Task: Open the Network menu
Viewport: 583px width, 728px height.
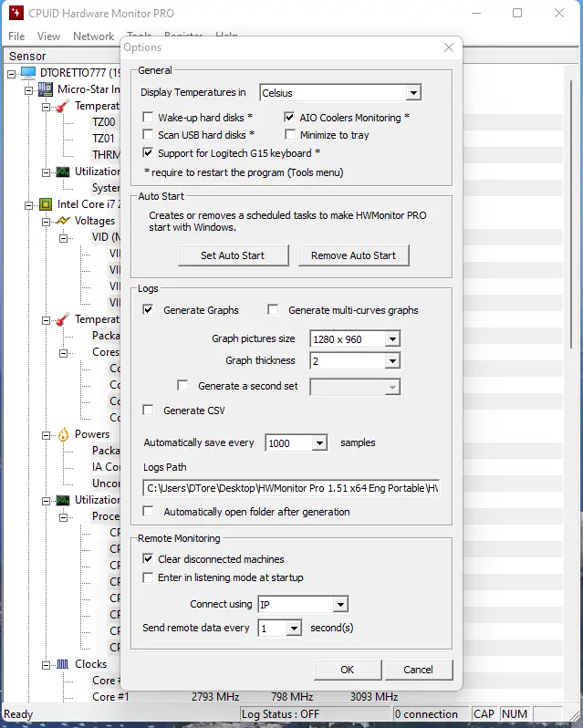Action: click(x=94, y=36)
